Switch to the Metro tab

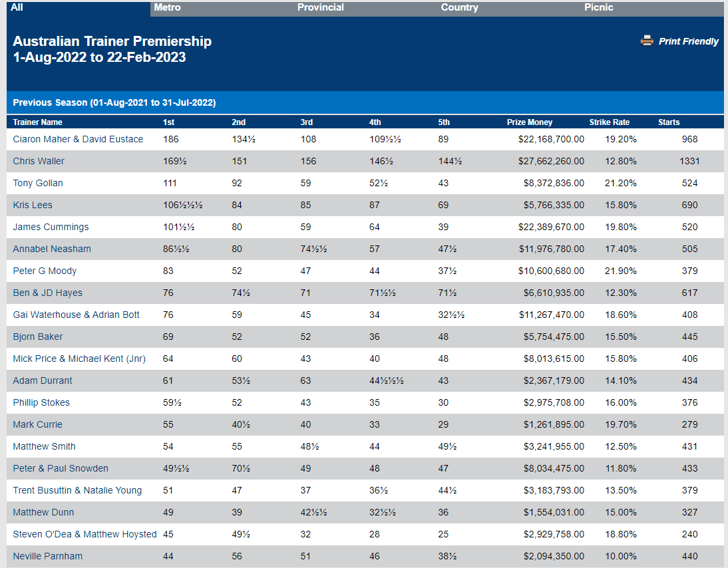point(167,7)
